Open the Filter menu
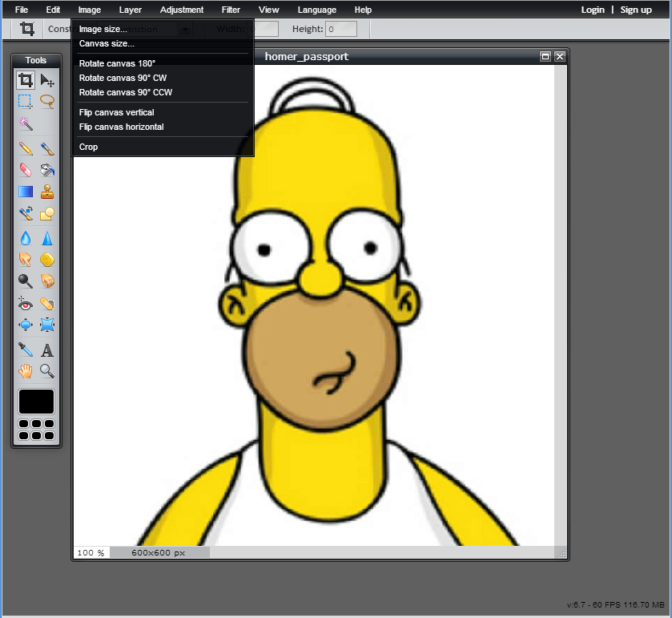Viewport: 672px width, 618px height. (x=231, y=10)
